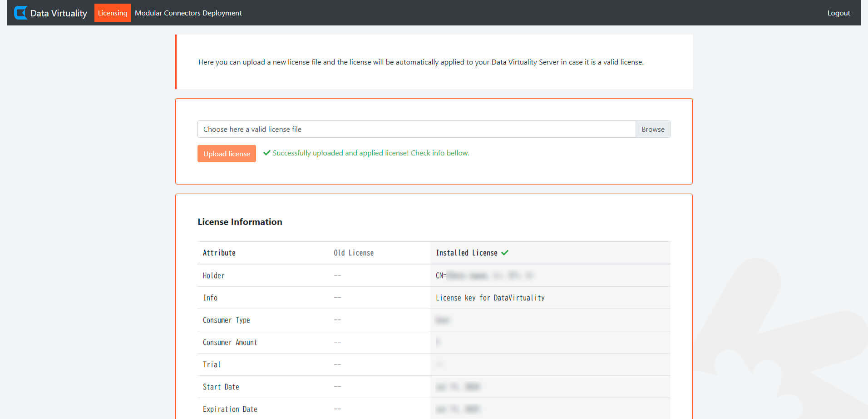Click the Start Date row label
The image size is (868, 419).
(x=221, y=387)
